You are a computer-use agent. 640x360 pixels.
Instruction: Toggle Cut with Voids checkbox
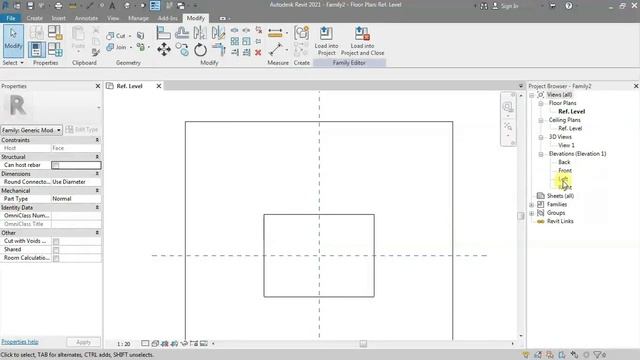point(56,241)
